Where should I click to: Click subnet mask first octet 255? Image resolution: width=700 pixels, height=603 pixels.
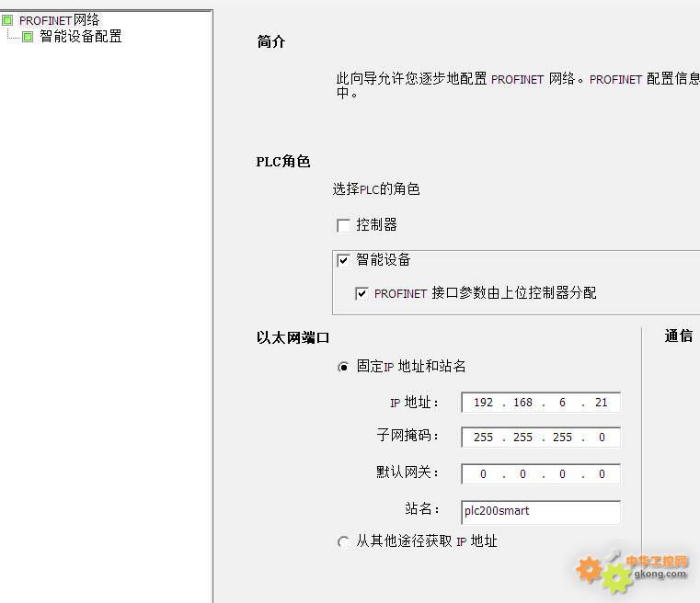(x=484, y=438)
